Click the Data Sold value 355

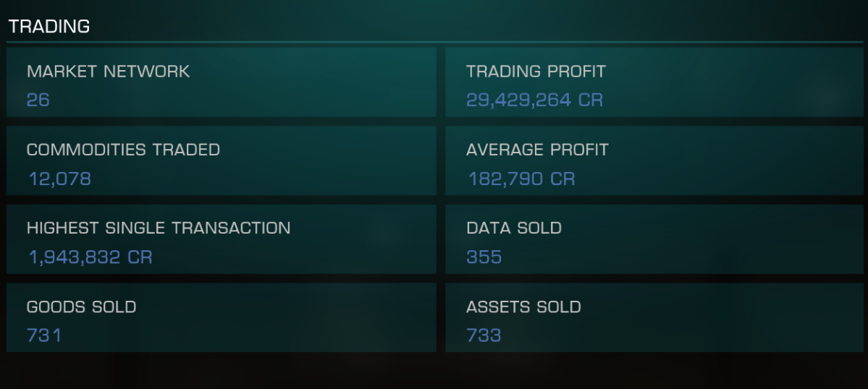tap(484, 257)
